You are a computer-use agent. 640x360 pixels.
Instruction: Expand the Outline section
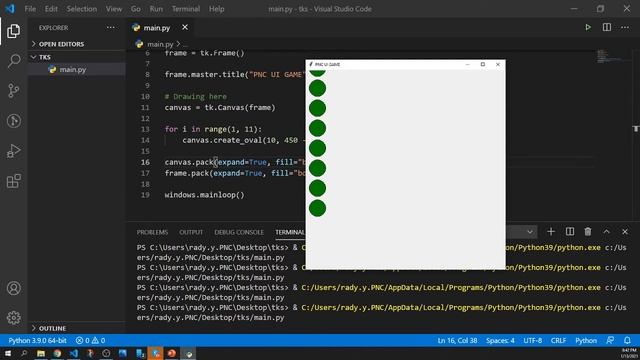pos(77,328)
